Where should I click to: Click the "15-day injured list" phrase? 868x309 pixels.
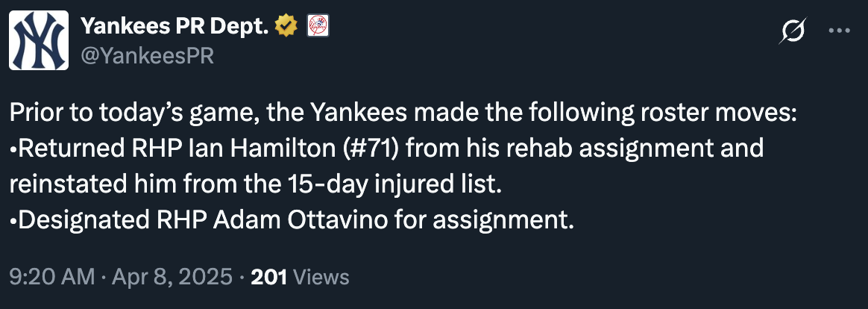pyautogui.click(x=391, y=184)
